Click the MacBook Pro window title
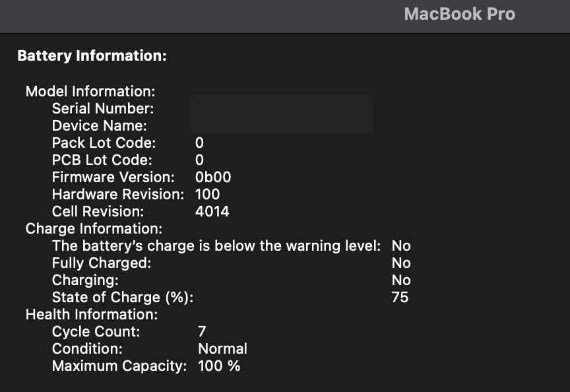Image resolution: width=570 pixels, height=392 pixels. [459, 14]
